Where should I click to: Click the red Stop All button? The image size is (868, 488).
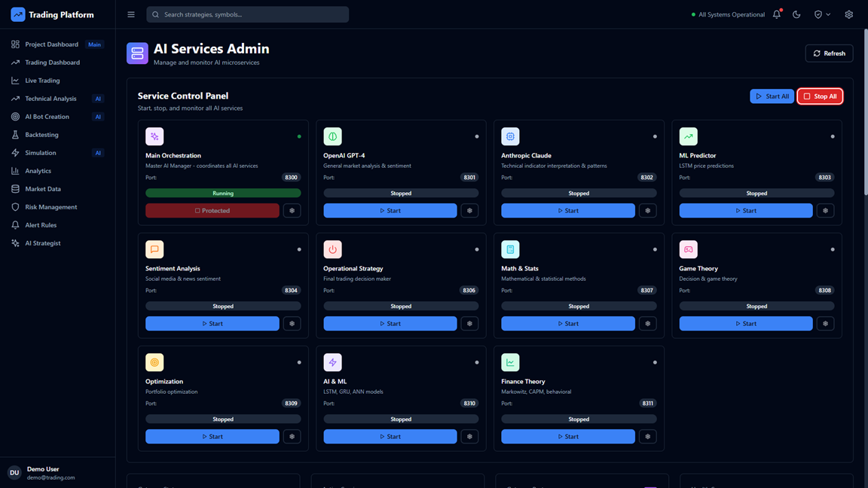pyautogui.click(x=820, y=96)
